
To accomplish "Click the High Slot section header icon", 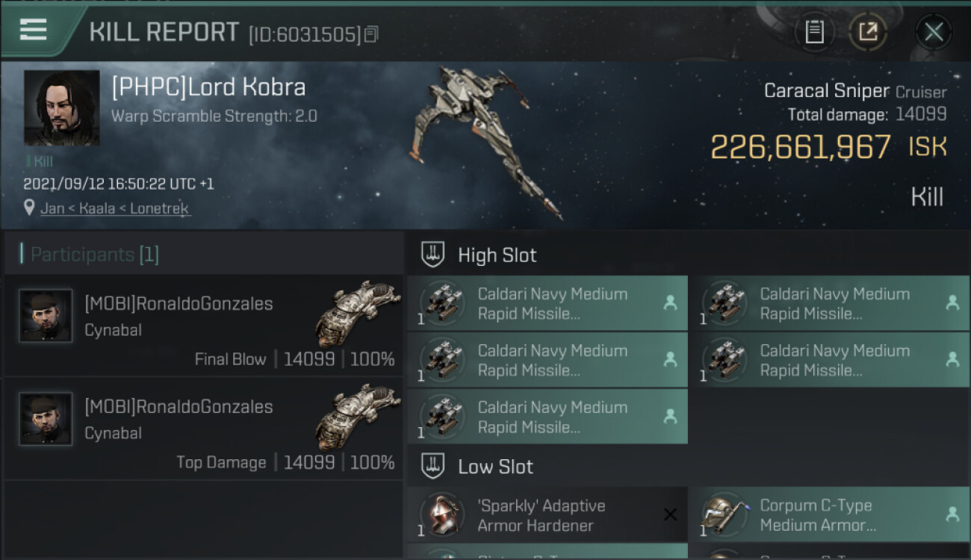I will 433,255.
